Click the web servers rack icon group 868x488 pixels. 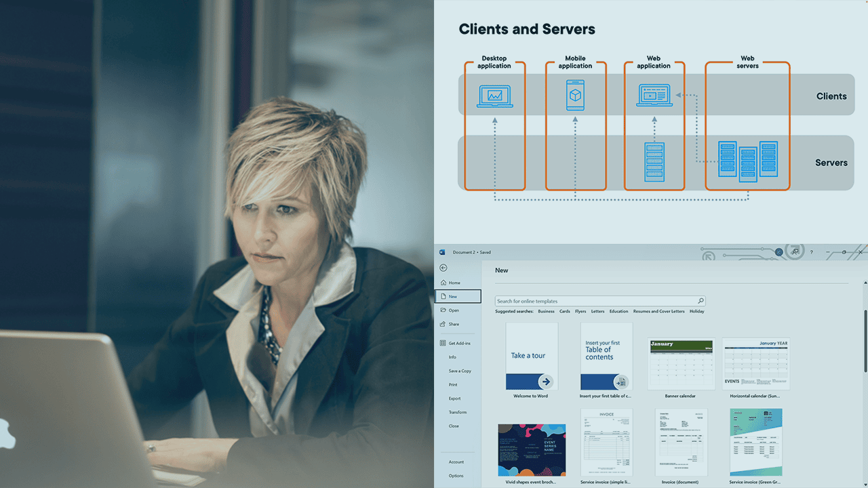(x=747, y=161)
